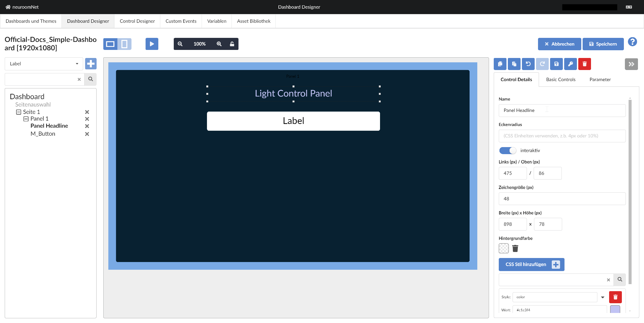Image resolution: width=644 pixels, height=323 pixels.
Task: Undo the last change
Action: tap(528, 64)
